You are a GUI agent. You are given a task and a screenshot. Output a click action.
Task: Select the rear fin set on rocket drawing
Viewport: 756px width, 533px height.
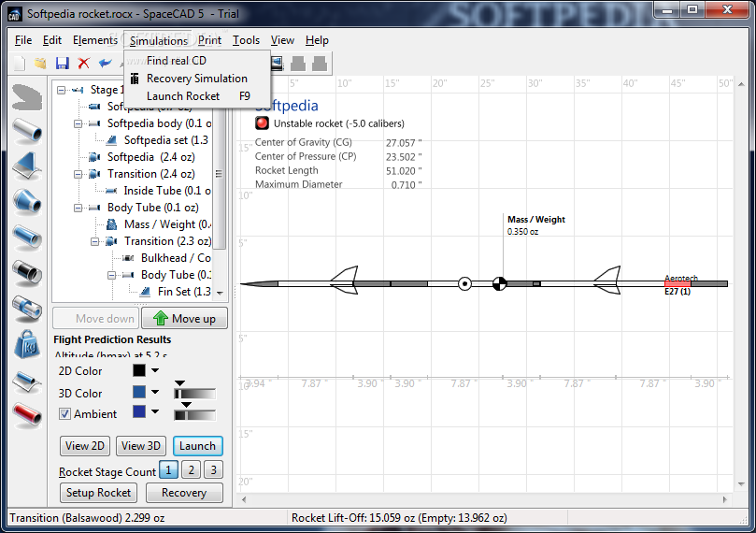tap(607, 281)
